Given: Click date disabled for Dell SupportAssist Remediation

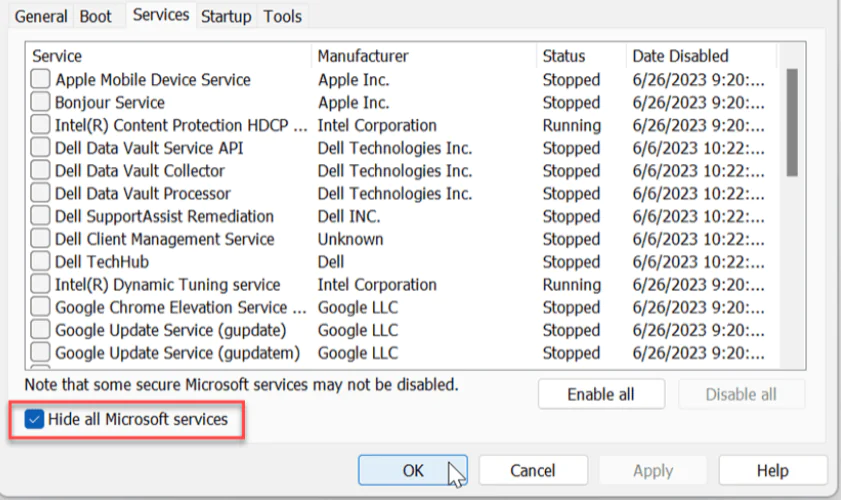Looking at the screenshot, I should click(698, 216).
